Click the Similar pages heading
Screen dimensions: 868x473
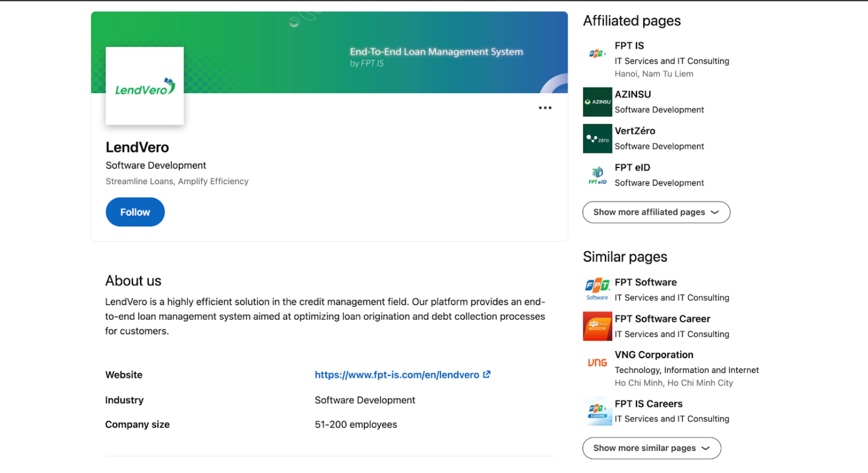pyautogui.click(x=625, y=257)
